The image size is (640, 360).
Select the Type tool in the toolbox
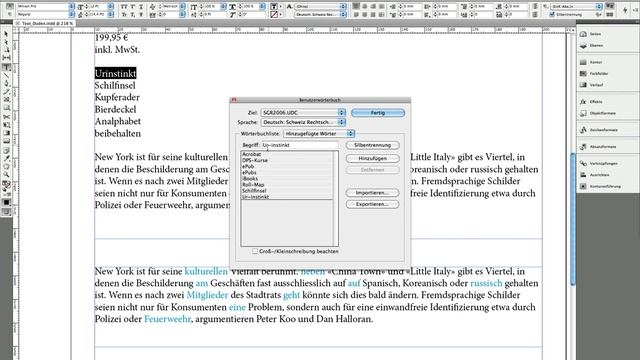(x=6, y=67)
